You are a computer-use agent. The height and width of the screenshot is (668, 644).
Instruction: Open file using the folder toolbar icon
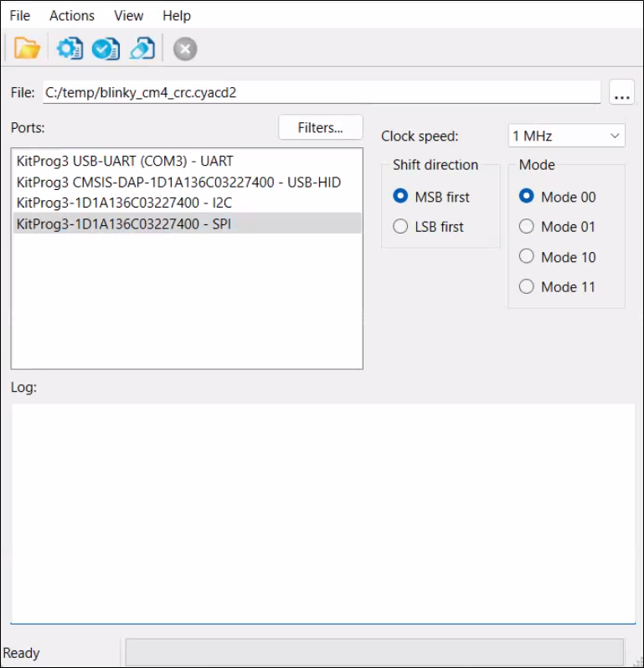(27, 49)
